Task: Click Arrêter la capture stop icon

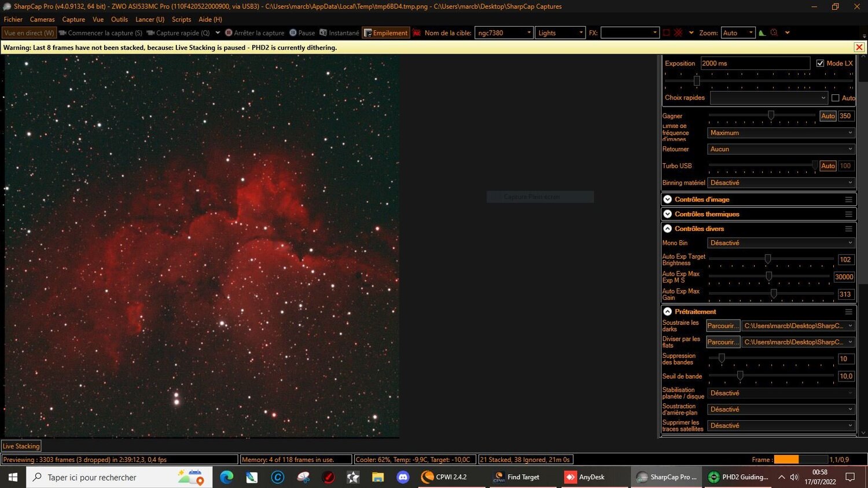Action: click(x=229, y=33)
